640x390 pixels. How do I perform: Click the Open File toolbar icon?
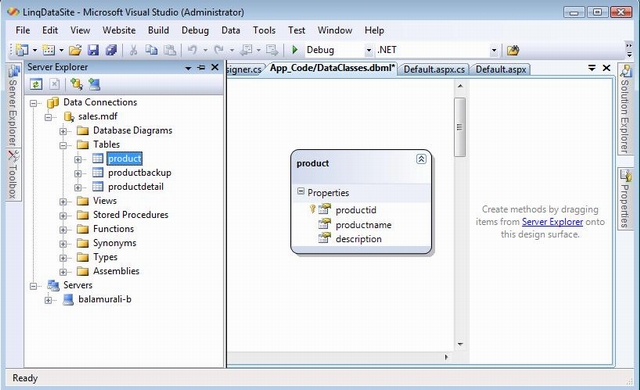click(75, 50)
